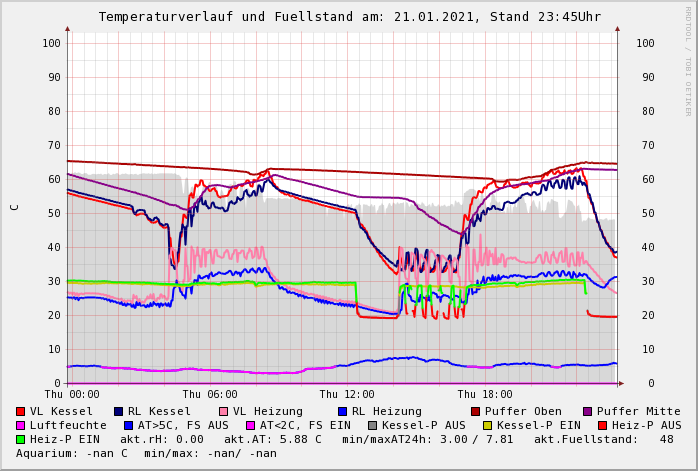Click the purple Puffer Mitte legend square

pos(587,411)
